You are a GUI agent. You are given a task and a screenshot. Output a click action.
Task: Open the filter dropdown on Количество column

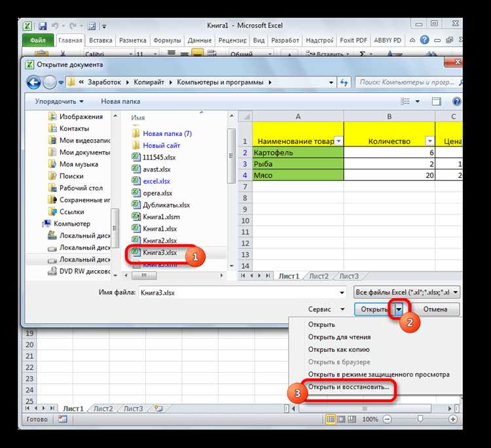pyautogui.click(x=429, y=141)
